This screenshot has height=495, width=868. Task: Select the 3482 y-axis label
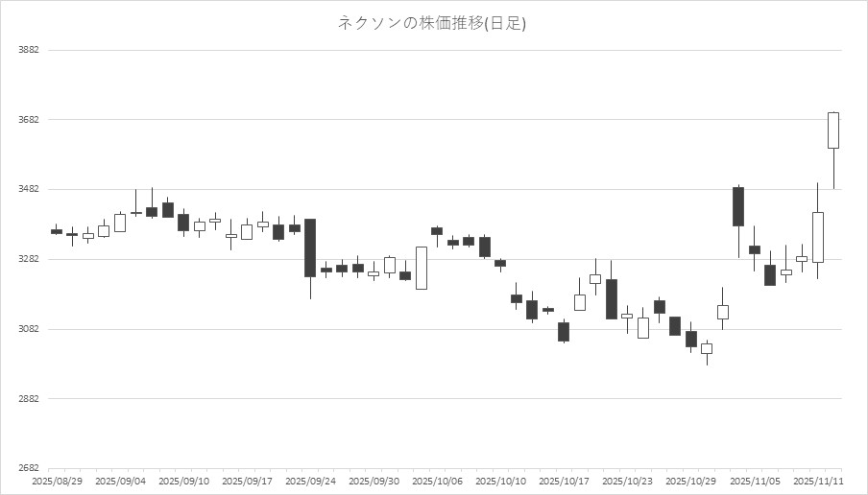tap(28, 190)
